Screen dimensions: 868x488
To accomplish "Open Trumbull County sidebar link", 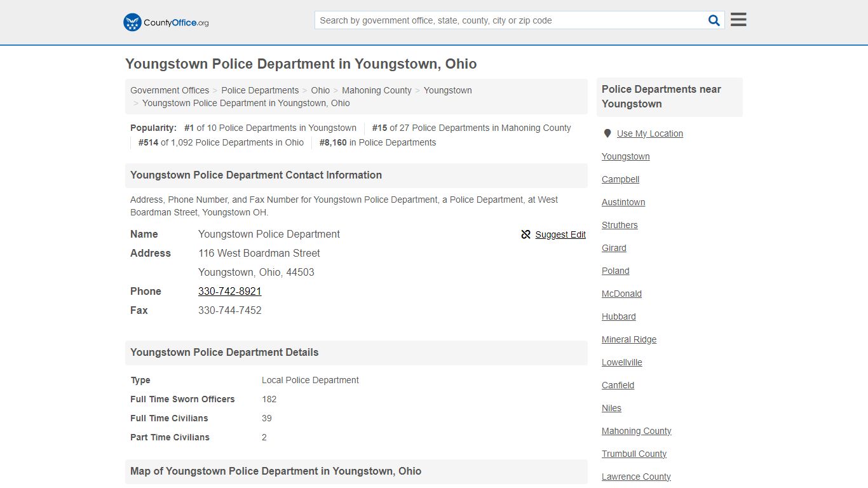I will pyautogui.click(x=634, y=454).
